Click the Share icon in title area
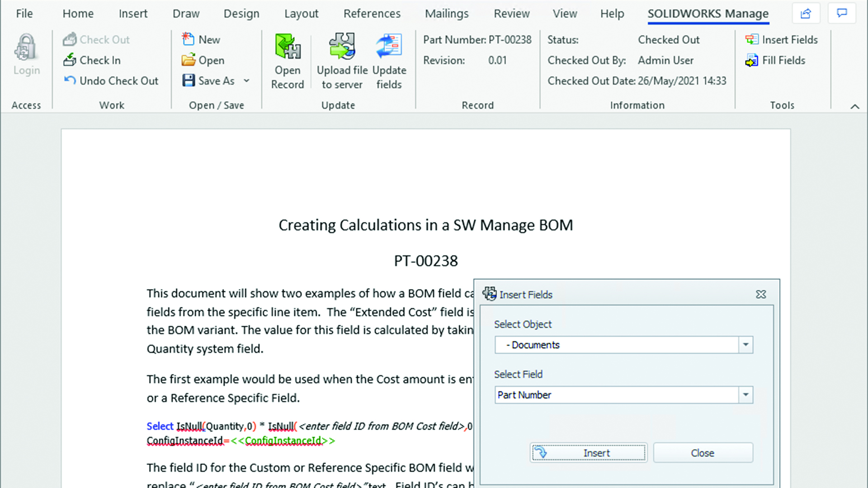 806,14
